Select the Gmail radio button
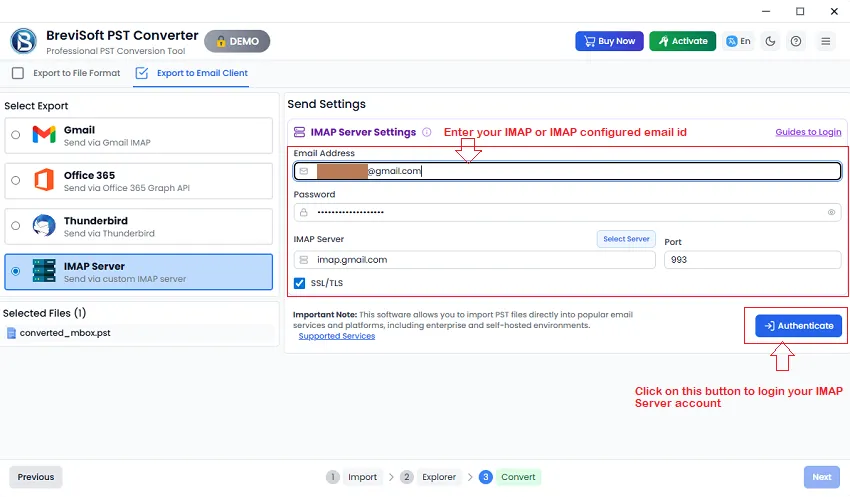The width and height of the screenshot is (850, 497). pos(16,135)
